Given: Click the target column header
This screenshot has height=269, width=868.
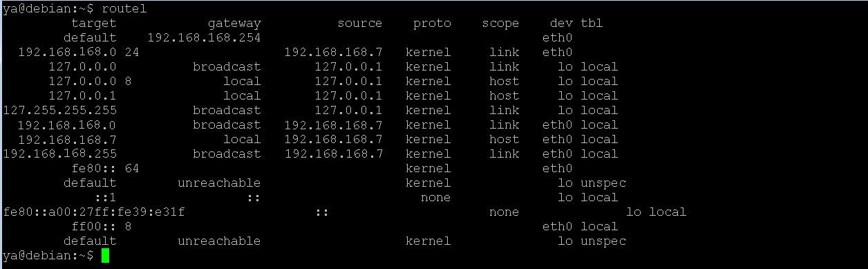Looking at the screenshot, I should [x=94, y=24].
